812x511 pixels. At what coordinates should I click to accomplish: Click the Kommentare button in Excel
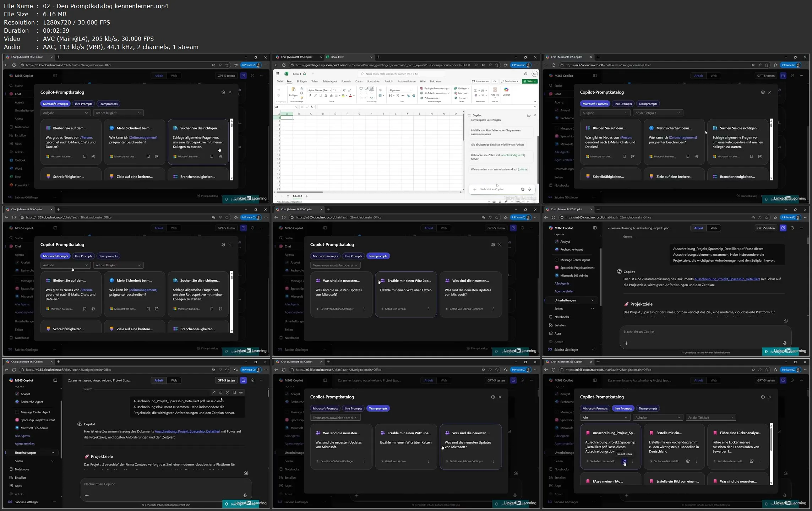coord(480,81)
